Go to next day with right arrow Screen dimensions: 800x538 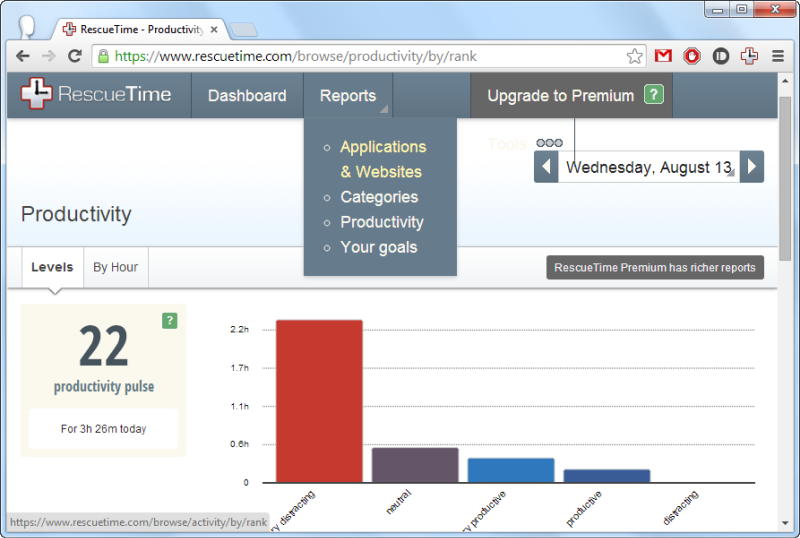click(x=752, y=166)
